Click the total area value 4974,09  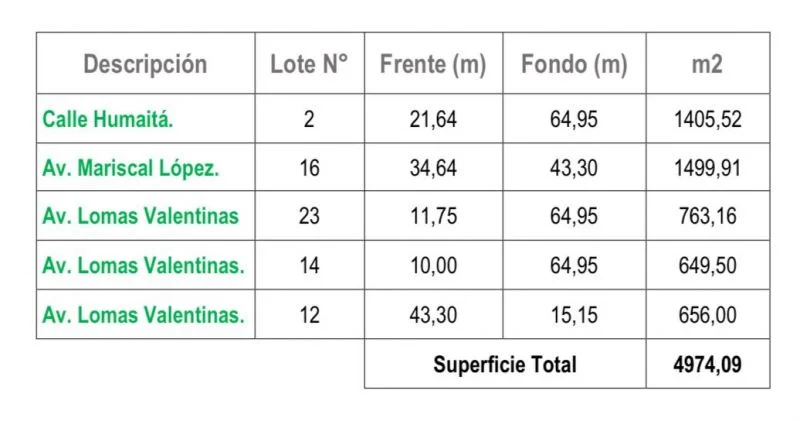pos(707,365)
